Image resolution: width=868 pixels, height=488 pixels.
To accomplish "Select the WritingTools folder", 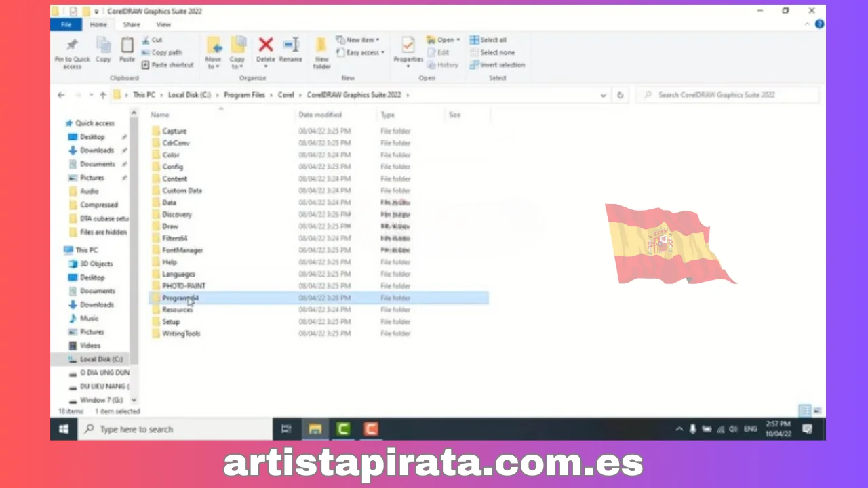I will 181,333.
